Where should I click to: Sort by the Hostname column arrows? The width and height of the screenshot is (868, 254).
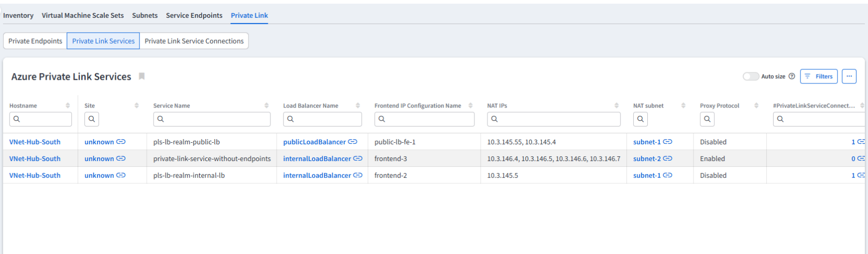click(x=68, y=105)
